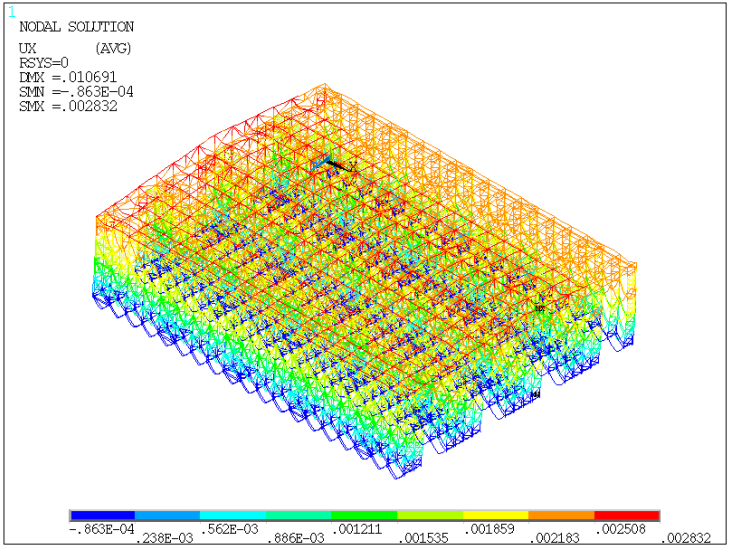Viewport: 733px width, 548px height.
Task: Click the legend minimum value '-.863E-04'
Action: (102, 529)
